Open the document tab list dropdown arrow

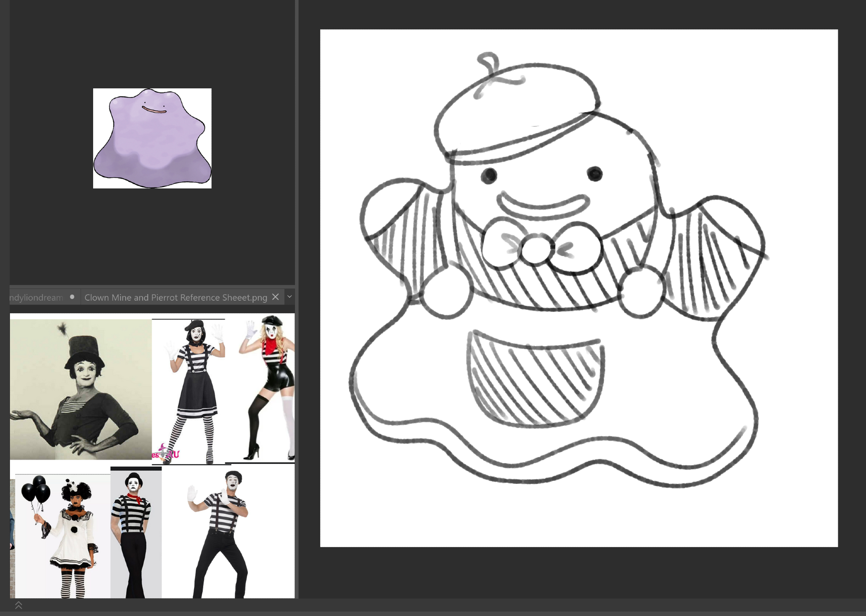(290, 297)
